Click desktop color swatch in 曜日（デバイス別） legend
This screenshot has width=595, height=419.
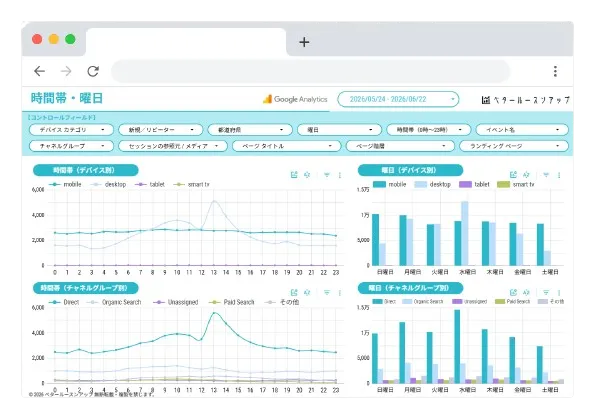click(x=421, y=184)
